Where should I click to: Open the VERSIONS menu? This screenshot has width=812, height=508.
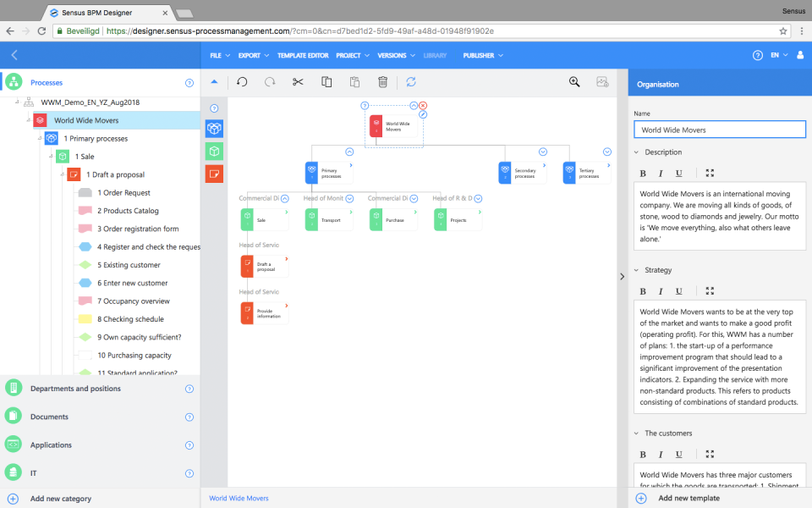pos(396,56)
